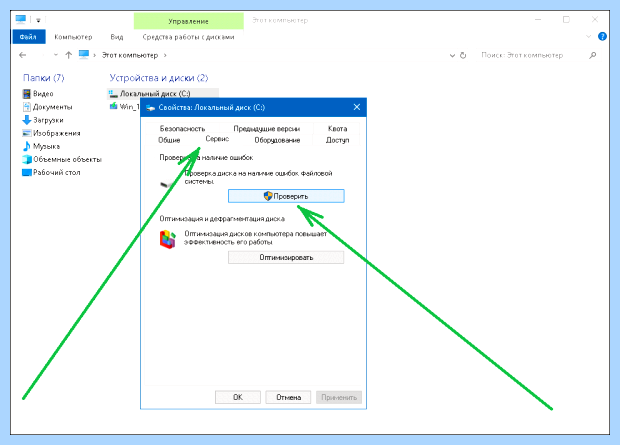
Task: Open address bar history dropdown
Action: coord(452,55)
